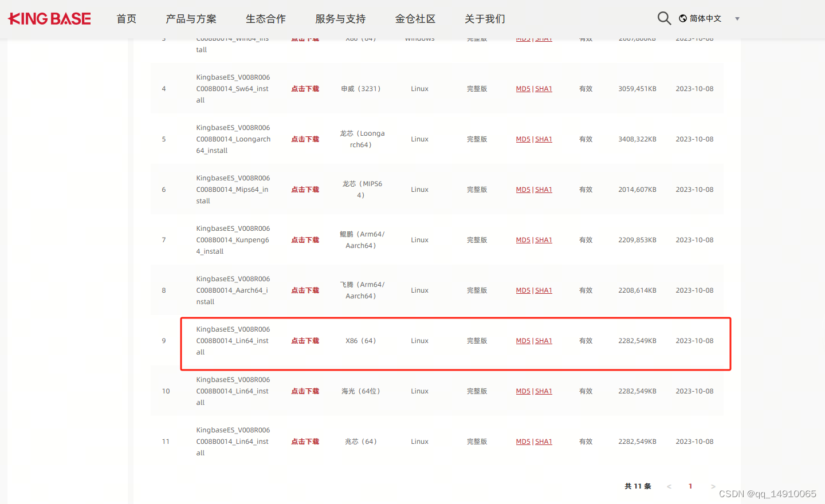Open MD5 link in row 9
Screen dimensions: 825x504
tap(523, 341)
